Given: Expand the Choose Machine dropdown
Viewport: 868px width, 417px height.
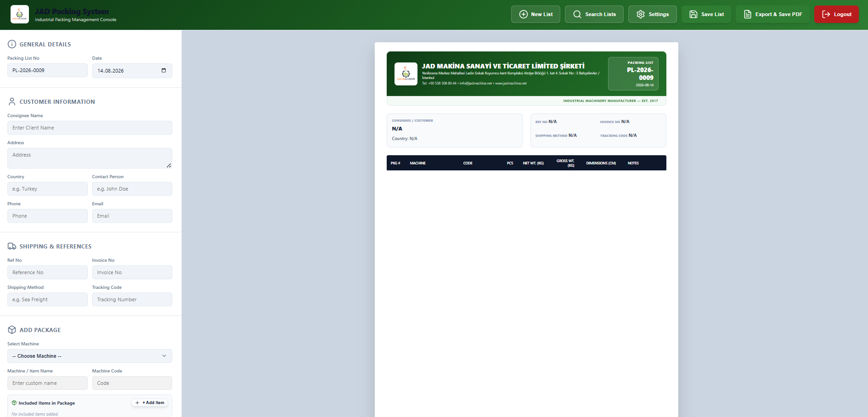Looking at the screenshot, I should [x=90, y=356].
